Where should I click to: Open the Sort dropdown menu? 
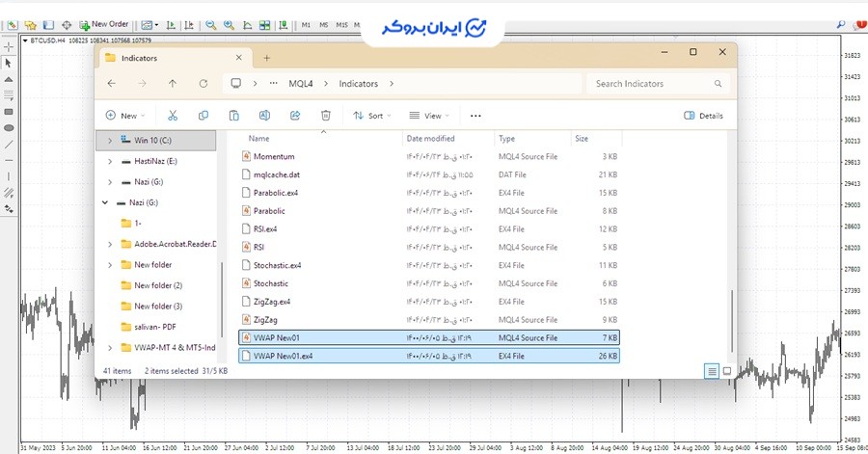click(x=368, y=116)
